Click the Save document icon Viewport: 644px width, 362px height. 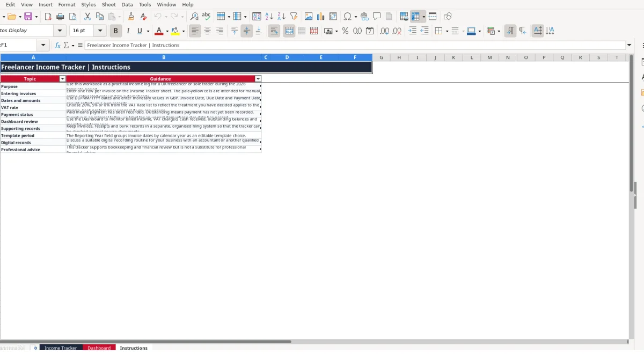coord(28,17)
